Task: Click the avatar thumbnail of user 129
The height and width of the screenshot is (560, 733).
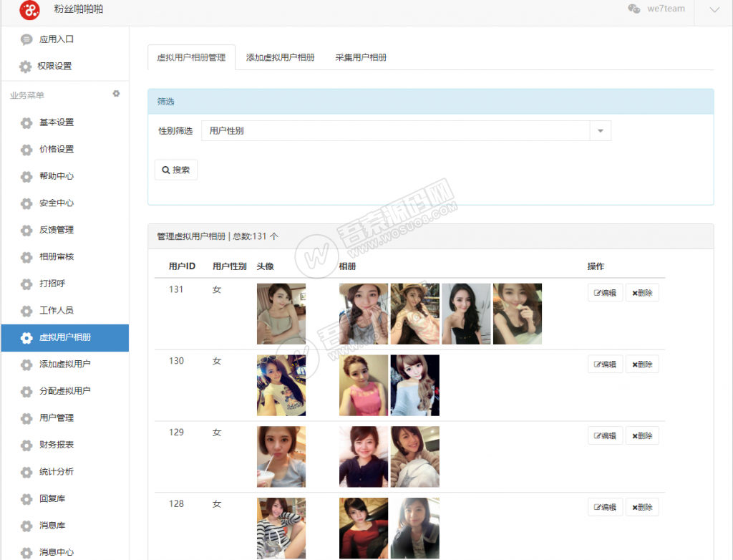Action: tap(281, 457)
